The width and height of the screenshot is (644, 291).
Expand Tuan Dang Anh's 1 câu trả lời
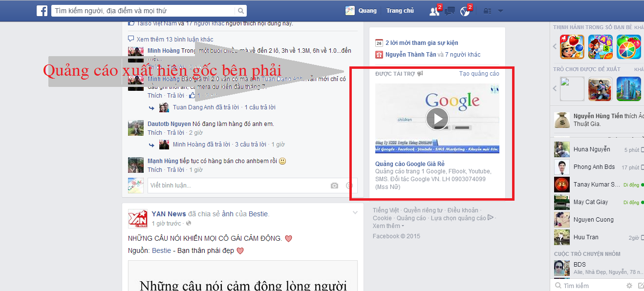click(x=259, y=107)
